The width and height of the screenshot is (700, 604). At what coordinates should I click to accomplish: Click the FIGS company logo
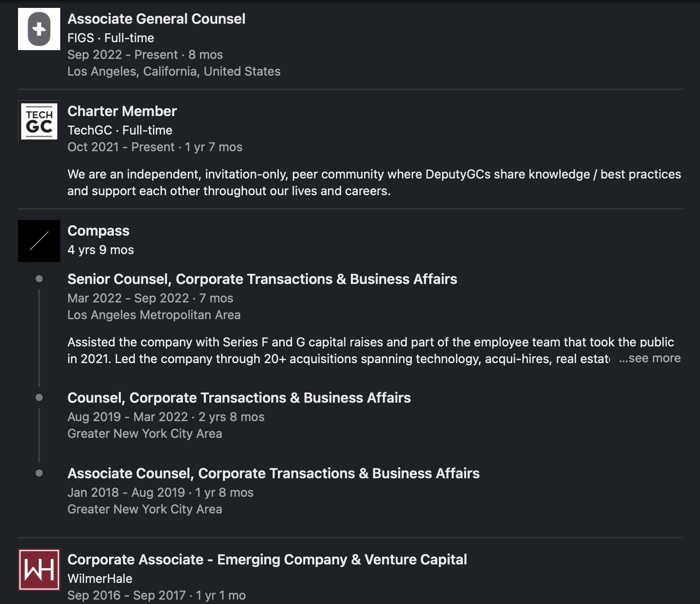click(x=39, y=29)
